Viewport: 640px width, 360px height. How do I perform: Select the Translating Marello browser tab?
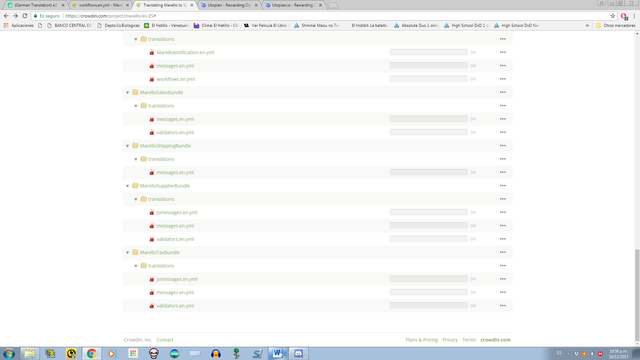click(x=165, y=5)
